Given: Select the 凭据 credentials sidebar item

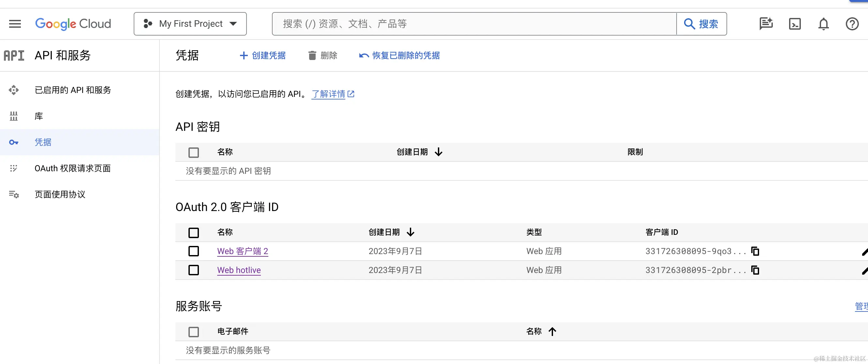Looking at the screenshot, I should click(x=80, y=142).
